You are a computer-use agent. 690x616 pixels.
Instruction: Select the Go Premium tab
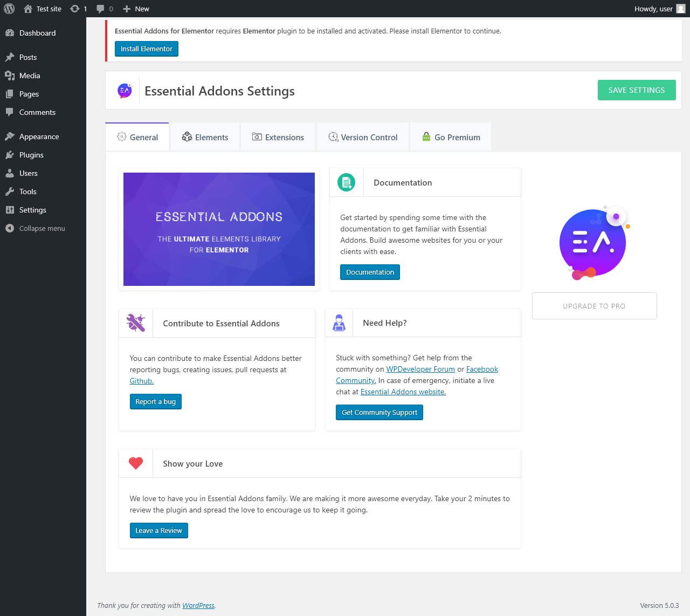click(451, 137)
